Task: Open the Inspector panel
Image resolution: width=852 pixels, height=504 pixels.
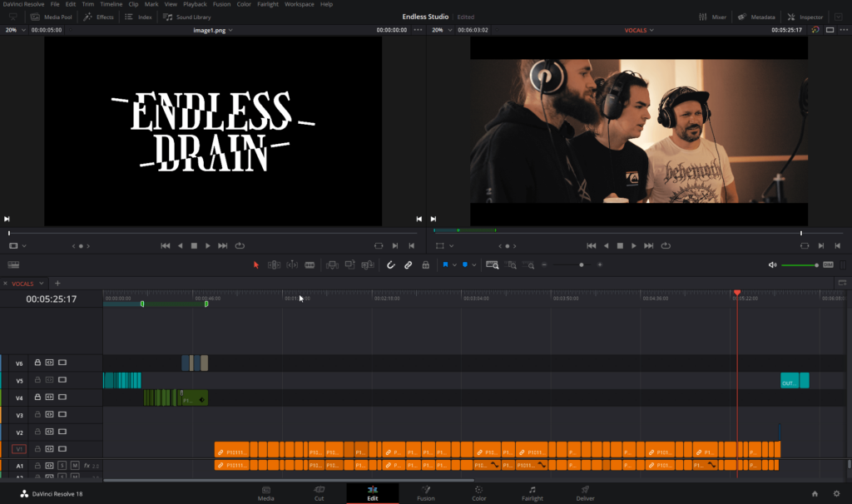Action: click(x=806, y=17)
